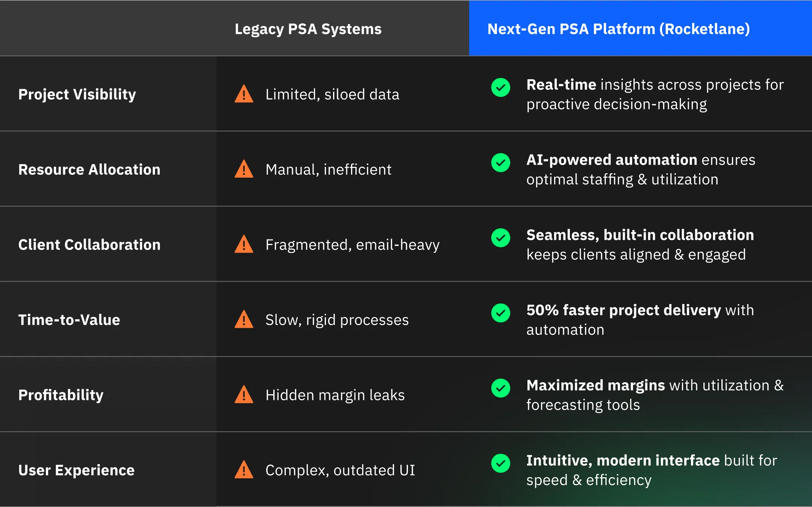This screenshot has width=812, height=507.
Task: Select the green check by Intuitive, modern interface
Action: pos(501,463)
